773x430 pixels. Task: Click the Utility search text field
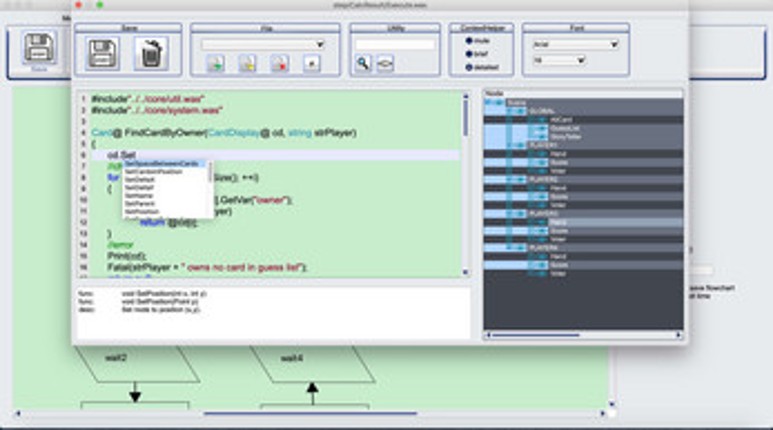pyautogui.click(x=395, y=45)
